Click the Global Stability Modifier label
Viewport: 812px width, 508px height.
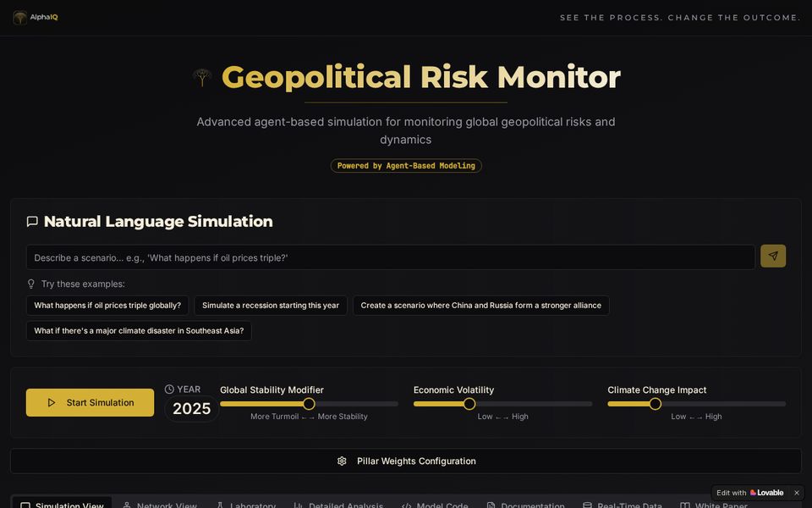click(x=272, y=389)
